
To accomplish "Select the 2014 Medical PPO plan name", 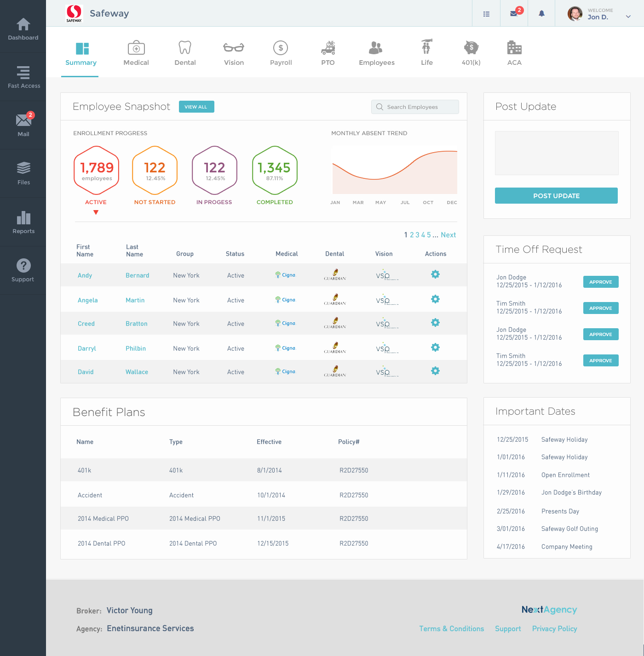I will (103, 519).
